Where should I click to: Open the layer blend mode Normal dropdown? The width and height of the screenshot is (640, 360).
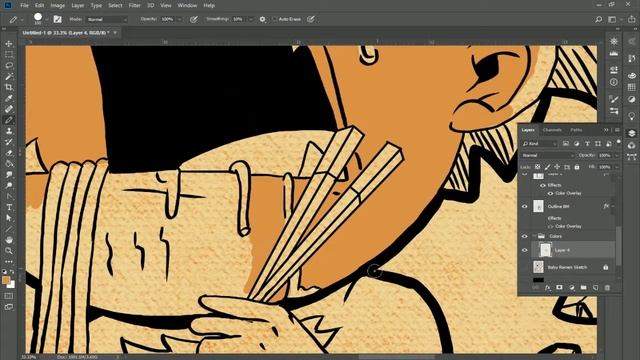click(x=548, y=156)
